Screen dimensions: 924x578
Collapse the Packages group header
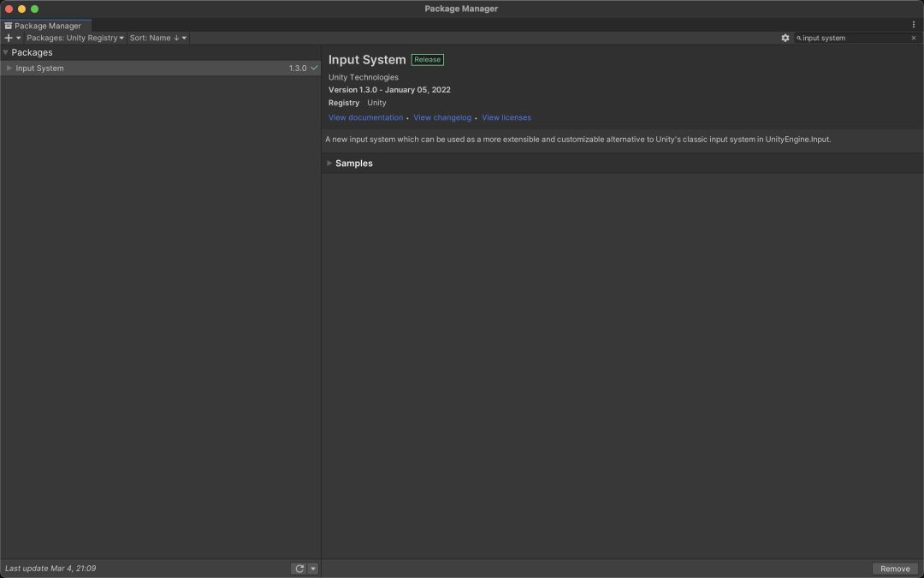[6, 52]
